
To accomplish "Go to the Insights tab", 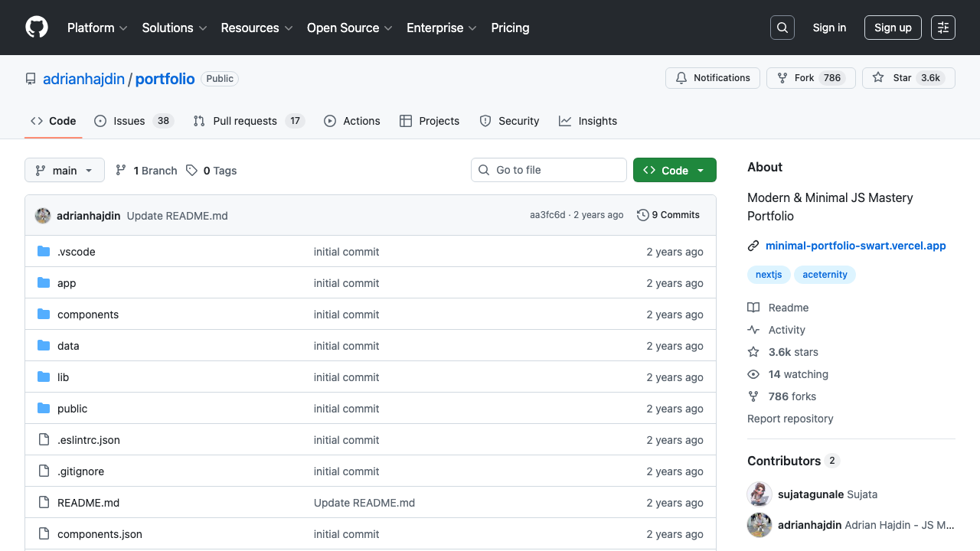I will click(588, 121).
